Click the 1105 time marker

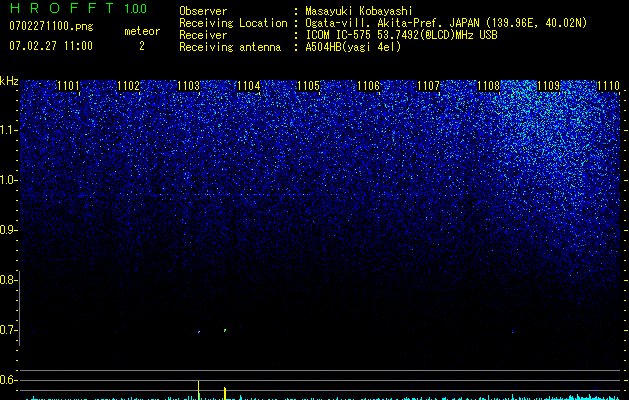coord(308,86)
